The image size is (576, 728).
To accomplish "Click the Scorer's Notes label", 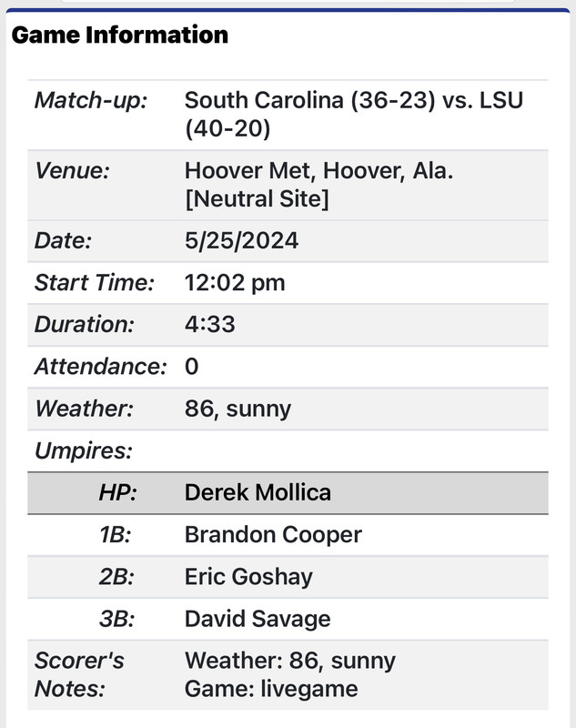I will tap(79, 673).
